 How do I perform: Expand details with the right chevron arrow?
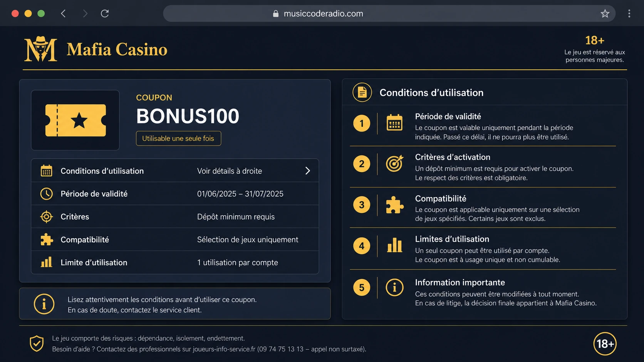click(307, 171)
